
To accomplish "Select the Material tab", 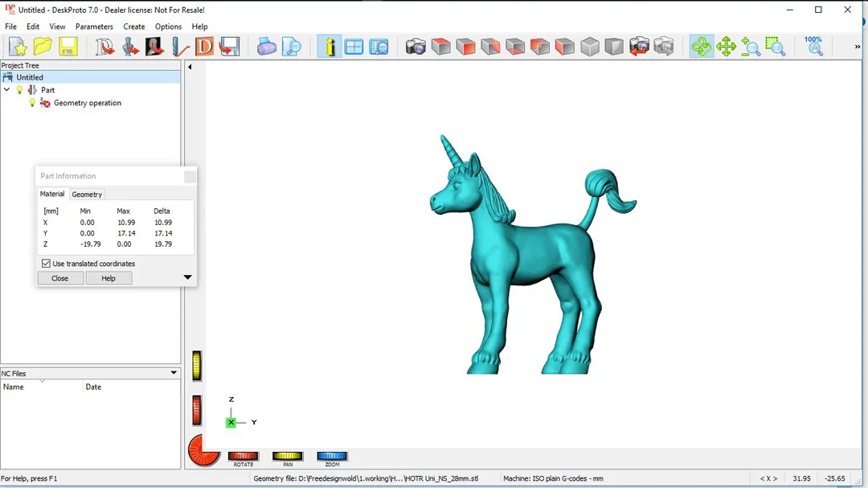I will [x=52, y=194].
